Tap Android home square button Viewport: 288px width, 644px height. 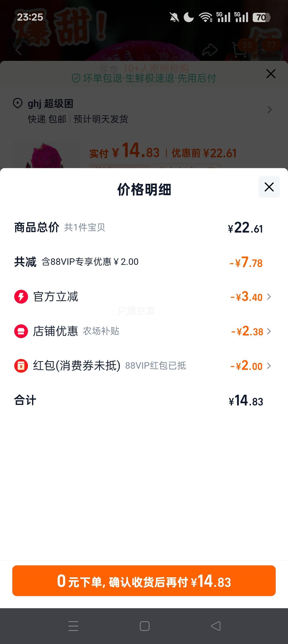point(144,626)
